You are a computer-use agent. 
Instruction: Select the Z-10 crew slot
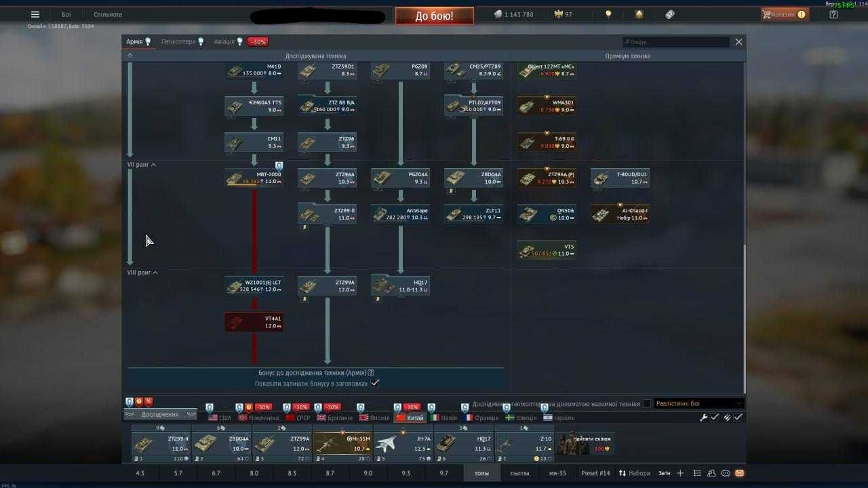point(524,444)
